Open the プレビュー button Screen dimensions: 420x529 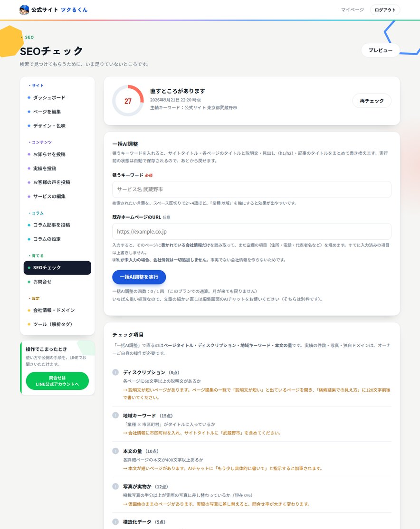[381, 50]
